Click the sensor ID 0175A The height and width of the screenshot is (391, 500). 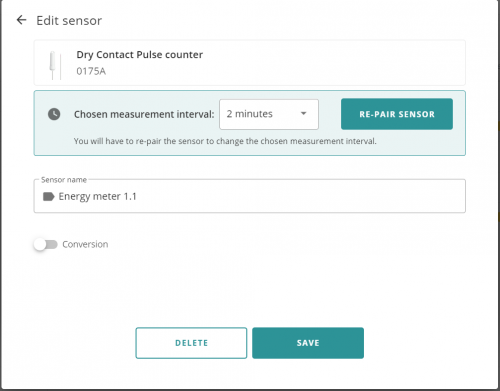91,71
